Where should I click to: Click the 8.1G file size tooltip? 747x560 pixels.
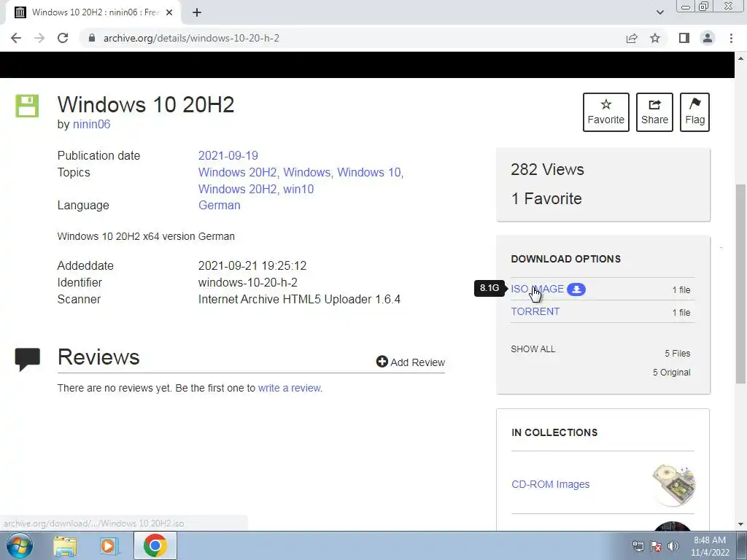(489, 288)
